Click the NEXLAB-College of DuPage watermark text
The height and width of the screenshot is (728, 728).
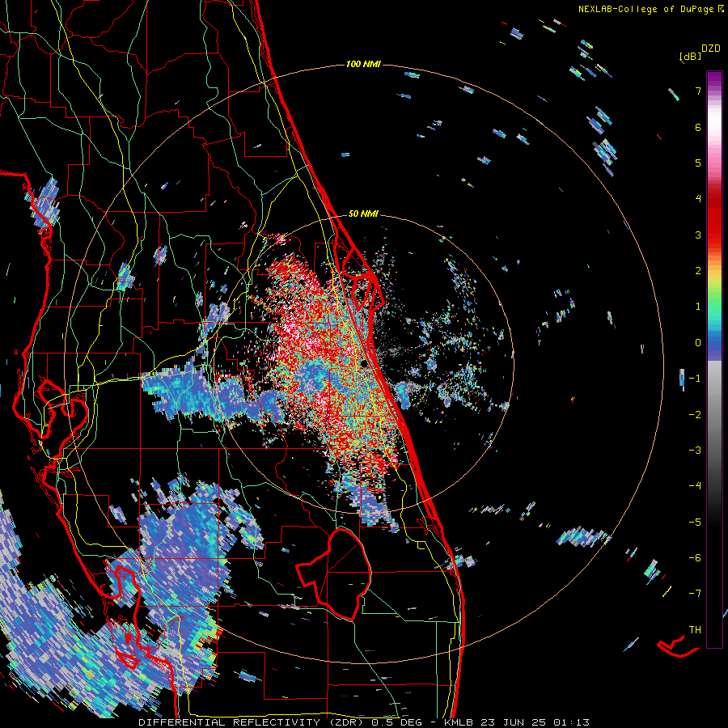[x=651, y=9]
